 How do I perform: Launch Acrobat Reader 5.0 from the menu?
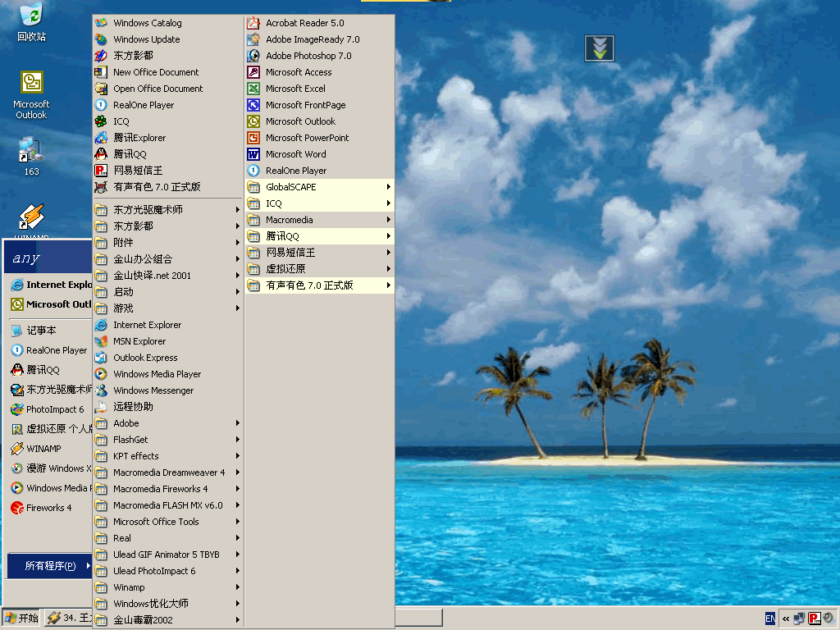(x=304, y=23)
